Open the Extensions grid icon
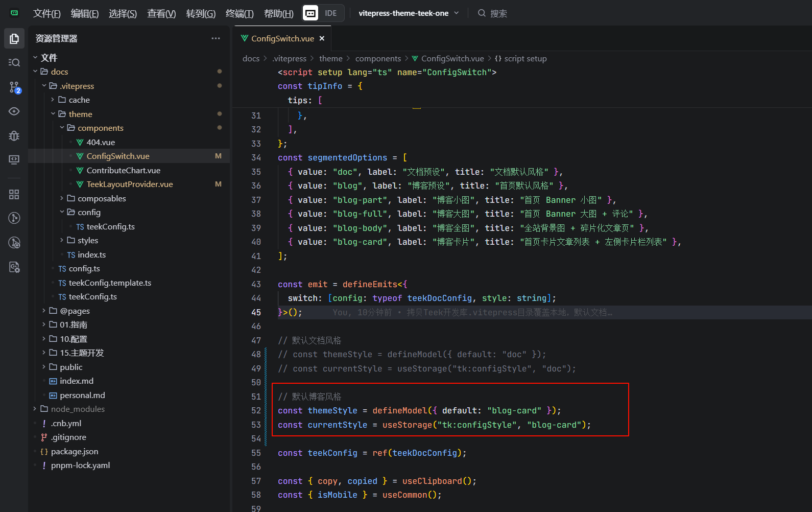Image resolution: width=812 pixels, height=512 pixels. click(x=14, y=194)
